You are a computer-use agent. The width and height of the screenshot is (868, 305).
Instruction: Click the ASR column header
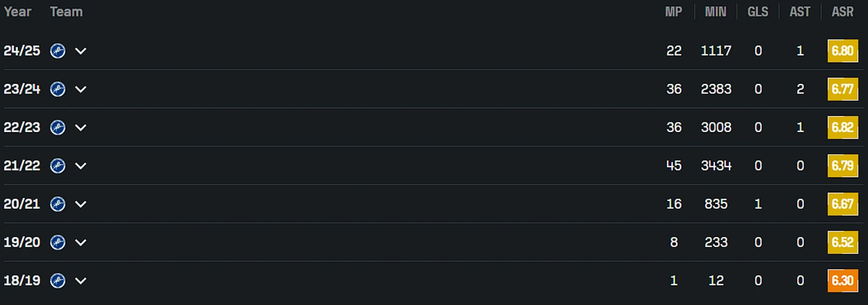[842, 12]
